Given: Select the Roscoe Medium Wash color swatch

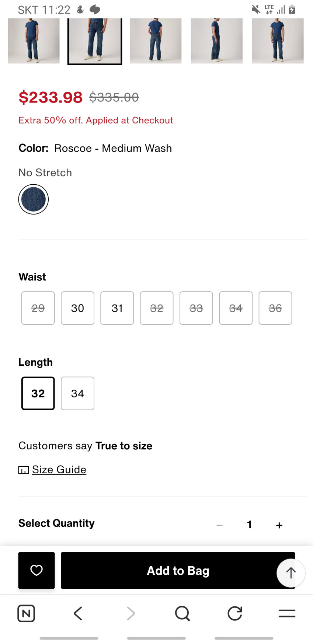Looking at the screenshot, I should [x=34, y=199].
